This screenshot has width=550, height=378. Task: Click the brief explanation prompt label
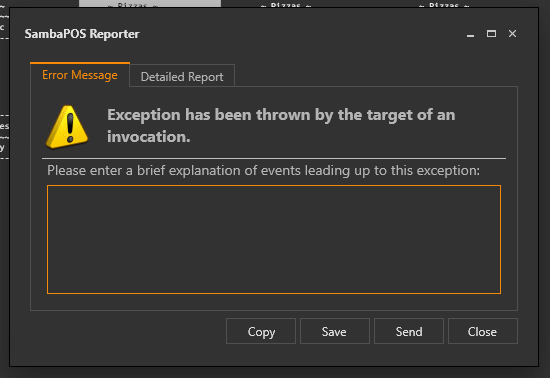click(x=263, y=170)
